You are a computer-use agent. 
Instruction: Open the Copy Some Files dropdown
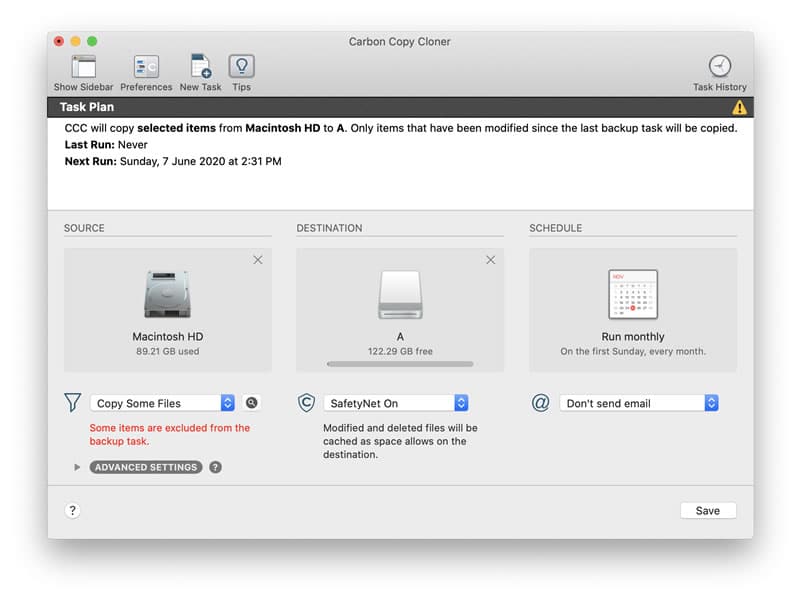[163, 403]
